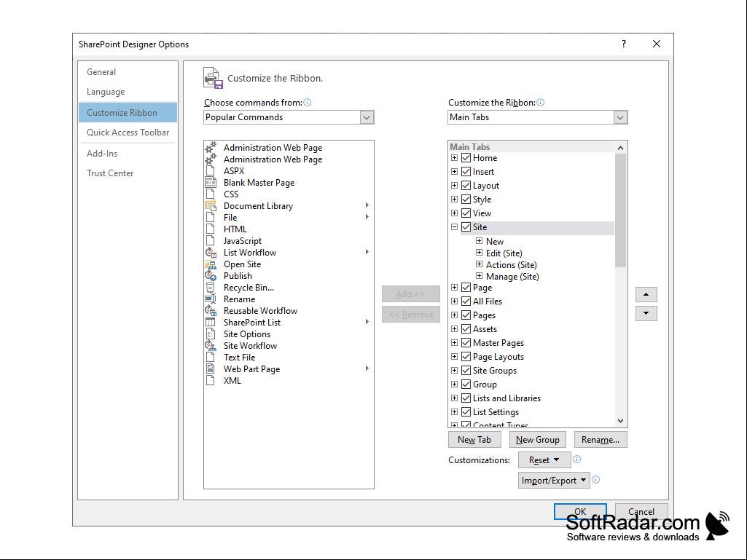The width and height of the screenshot is (747, 560).
Task: Open Trust Center settings
Action: pyautogui.click(x=128, y=173)
